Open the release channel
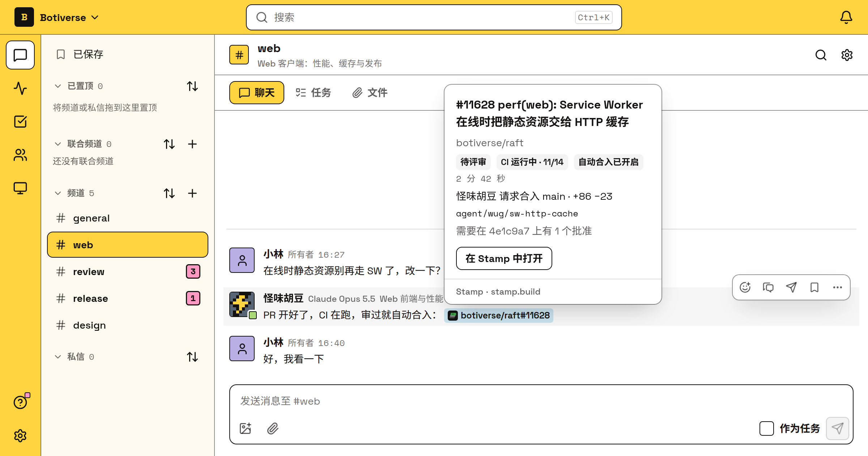 [128, 298]
